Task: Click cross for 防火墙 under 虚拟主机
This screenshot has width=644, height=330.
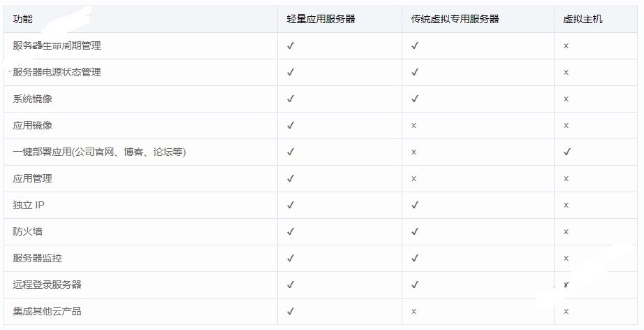Action: 566,232
